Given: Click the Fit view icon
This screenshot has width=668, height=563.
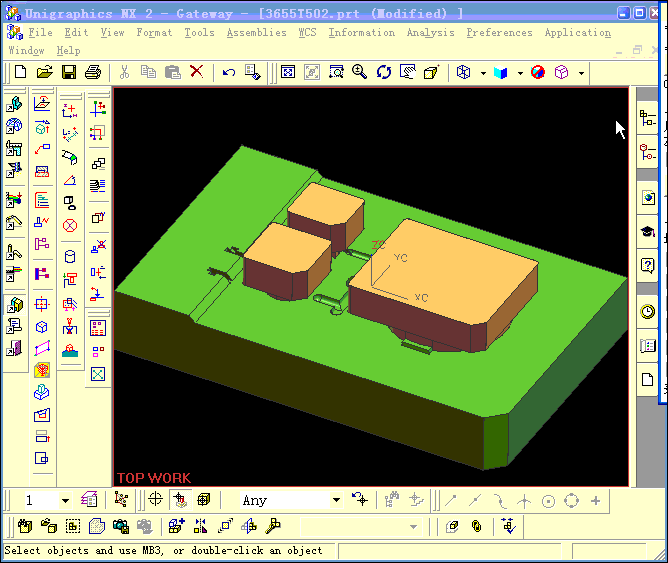Looking at the screenshot, I should tap(288, 72).
